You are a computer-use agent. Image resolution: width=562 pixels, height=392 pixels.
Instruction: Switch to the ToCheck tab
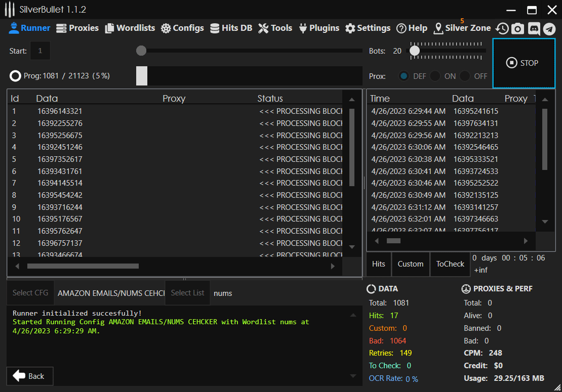pyautogui.click(x=450, y=264)
